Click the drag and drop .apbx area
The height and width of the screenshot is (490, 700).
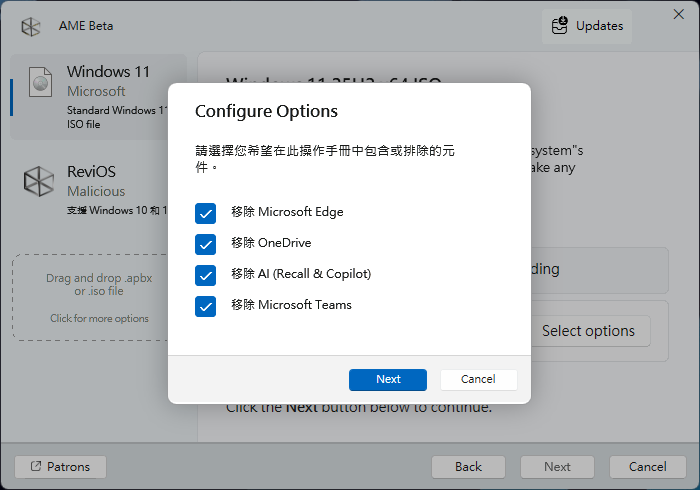coord(99,284)
